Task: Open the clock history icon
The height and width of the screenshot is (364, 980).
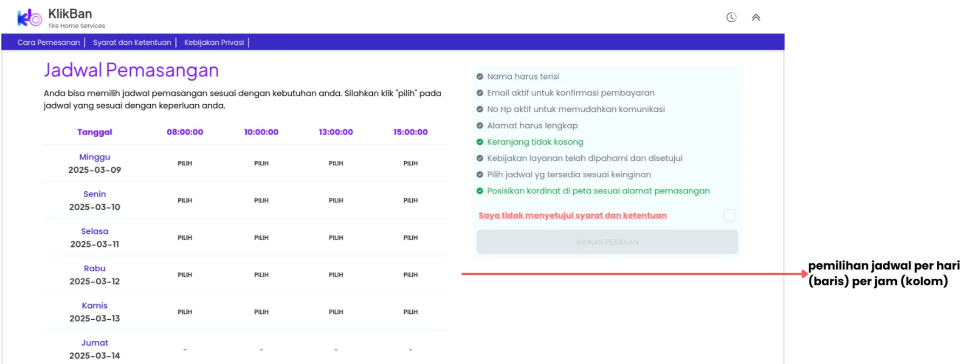Action: [x=731, y=17]
